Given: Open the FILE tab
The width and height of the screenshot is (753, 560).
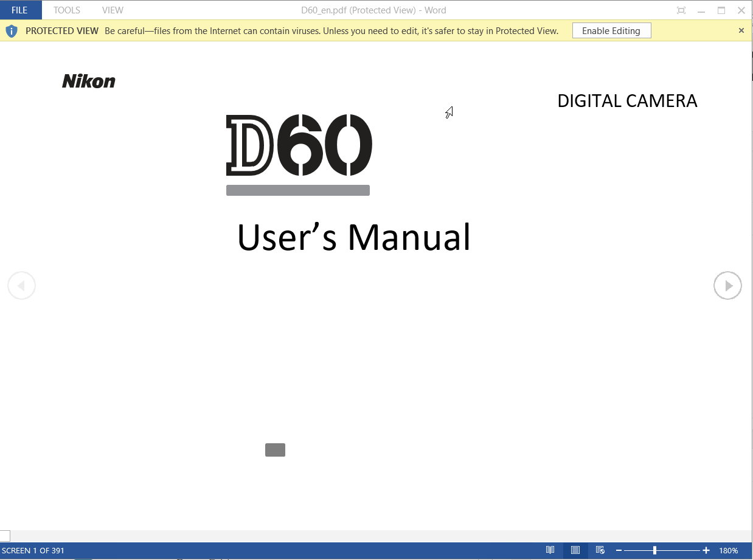Looking at the screenshot, I should [x=20, y=10].
